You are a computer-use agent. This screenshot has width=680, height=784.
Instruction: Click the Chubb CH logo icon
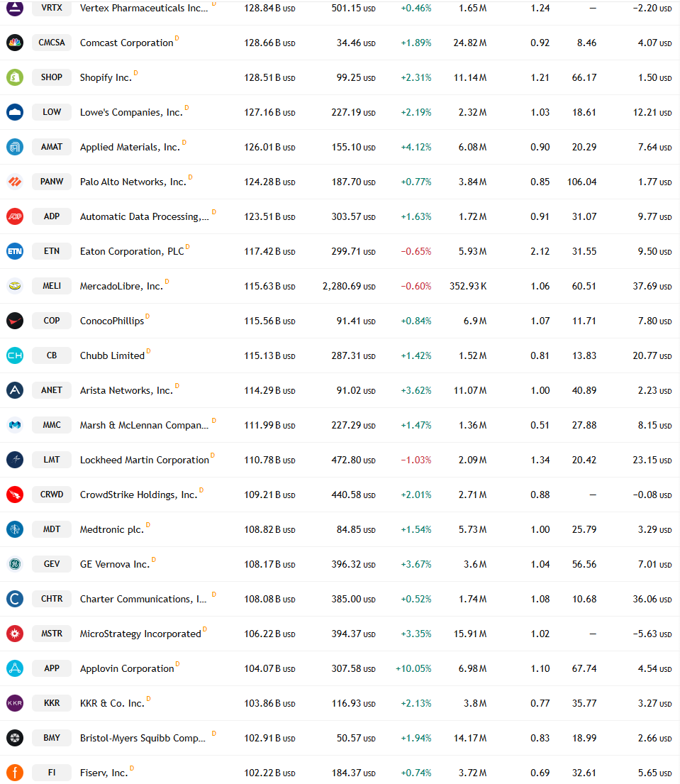[15, 355]
